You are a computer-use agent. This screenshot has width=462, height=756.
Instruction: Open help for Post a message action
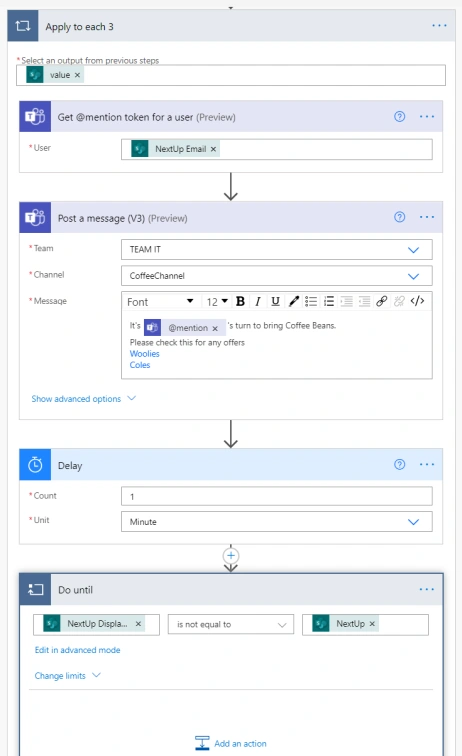point(399,217)
